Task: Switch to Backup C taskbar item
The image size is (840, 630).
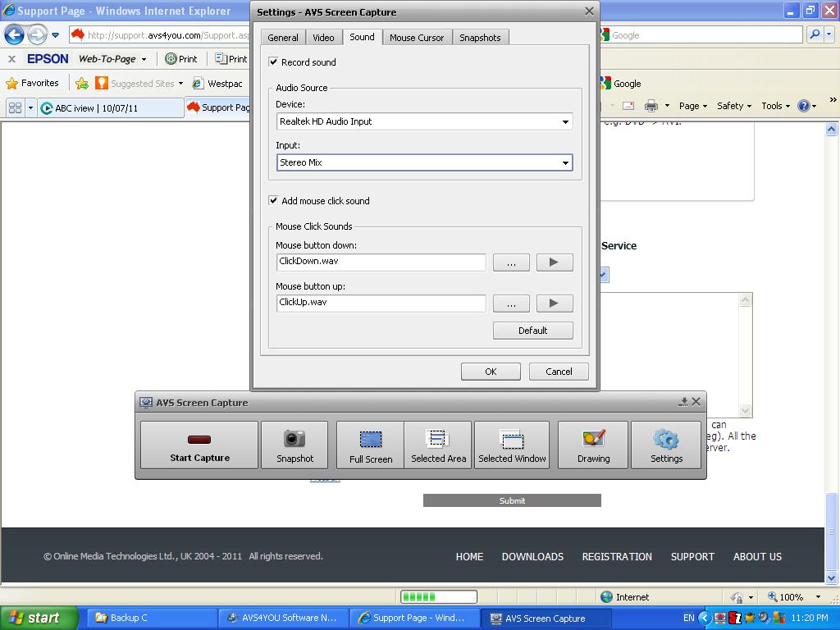Action: click(x=151, y=618)
